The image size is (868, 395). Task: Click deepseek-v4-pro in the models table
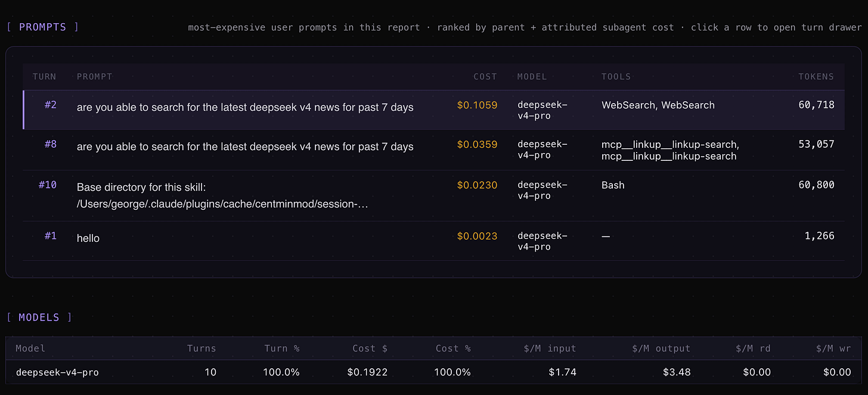(x=57, y=372)
